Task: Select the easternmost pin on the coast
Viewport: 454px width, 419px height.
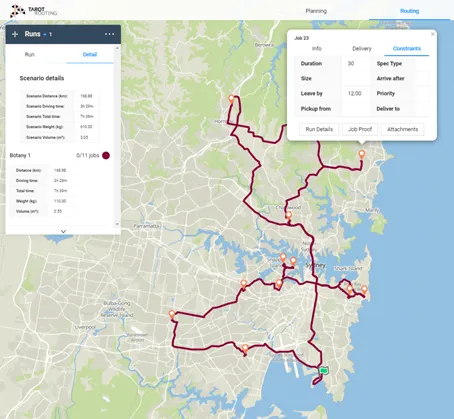Action: tap(364, 289)
